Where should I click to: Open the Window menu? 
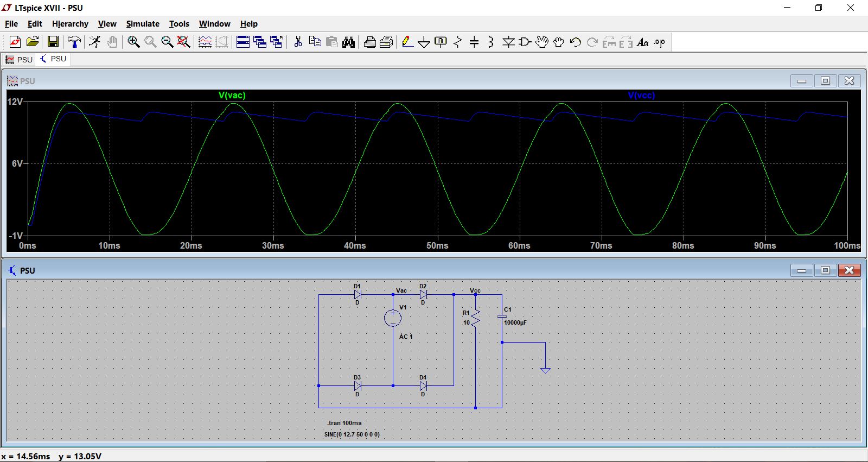215,24
